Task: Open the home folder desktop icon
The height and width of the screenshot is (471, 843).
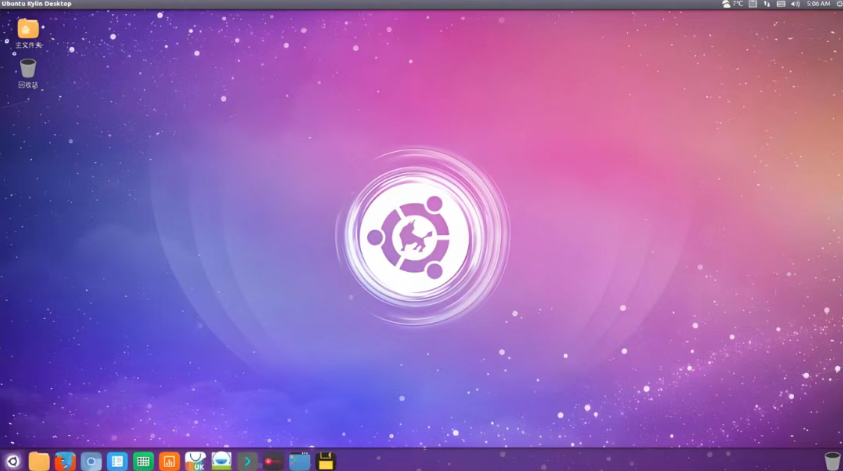Action: [x=28, y=33]
